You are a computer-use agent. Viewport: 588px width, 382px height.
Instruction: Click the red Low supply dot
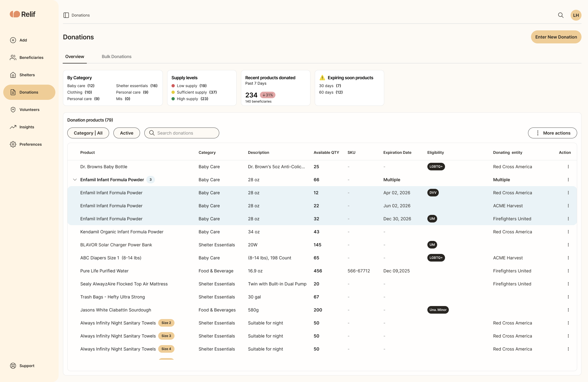pos(173,86)
